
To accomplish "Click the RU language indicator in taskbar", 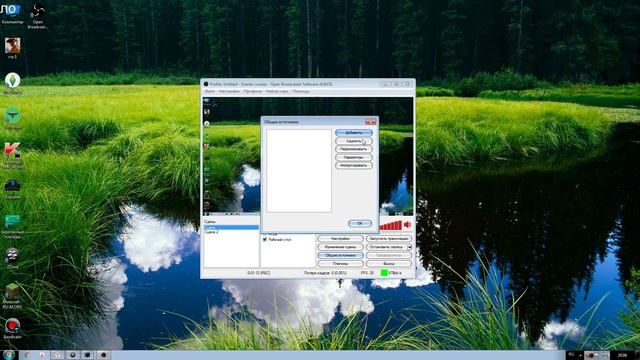I will pos(571,355).
